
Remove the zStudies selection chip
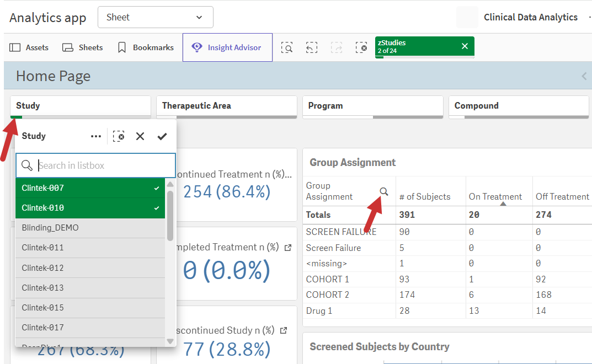[465, 46]
